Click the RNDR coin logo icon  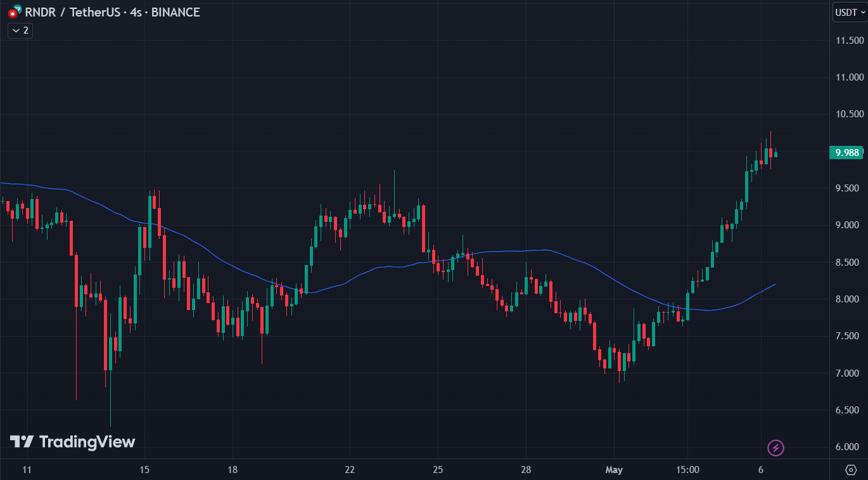13,12
